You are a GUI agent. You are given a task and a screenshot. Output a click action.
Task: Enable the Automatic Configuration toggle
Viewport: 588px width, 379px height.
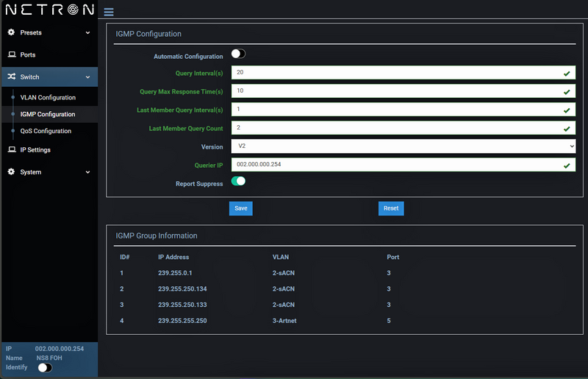(x=238, y=54)
